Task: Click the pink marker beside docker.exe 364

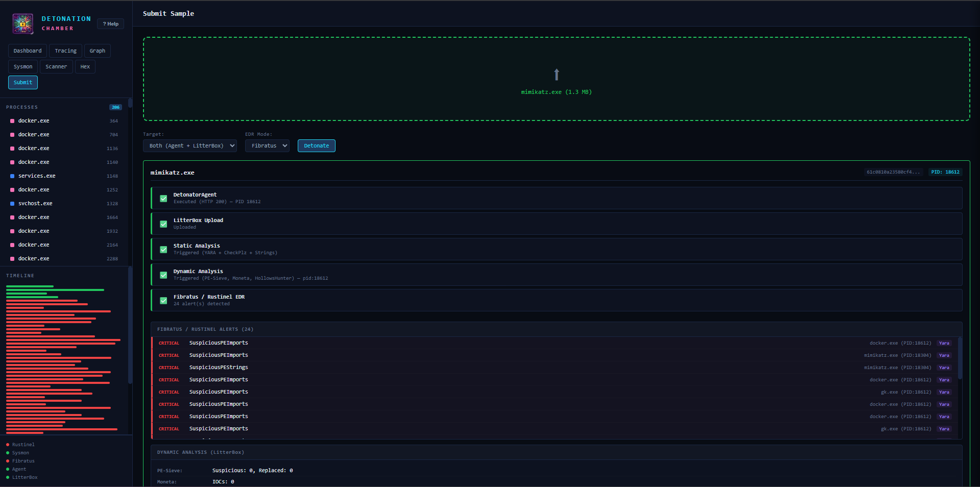Action: pos(12,121)
